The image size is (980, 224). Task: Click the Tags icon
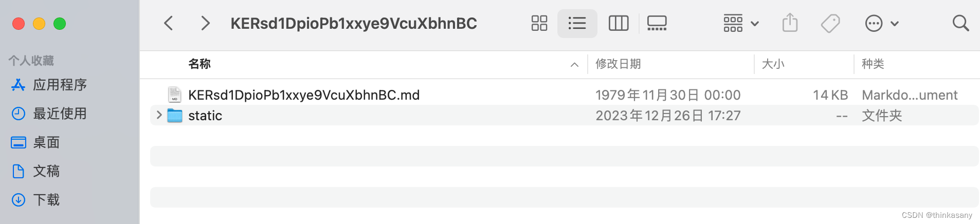[x=830, y=23]
